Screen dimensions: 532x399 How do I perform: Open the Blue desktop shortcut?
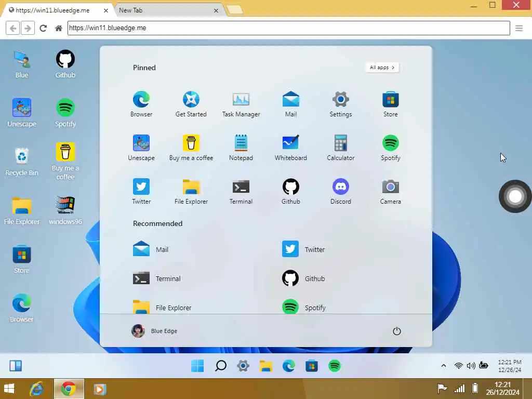pyautogui.click(x=22, y=64)
